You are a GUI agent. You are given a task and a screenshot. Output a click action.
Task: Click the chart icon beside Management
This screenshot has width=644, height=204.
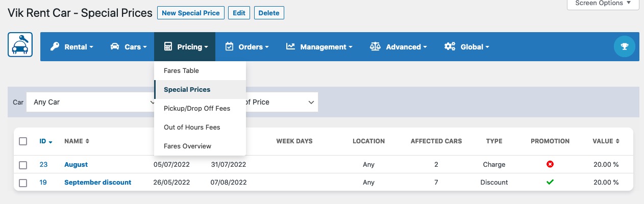[290, 46]
